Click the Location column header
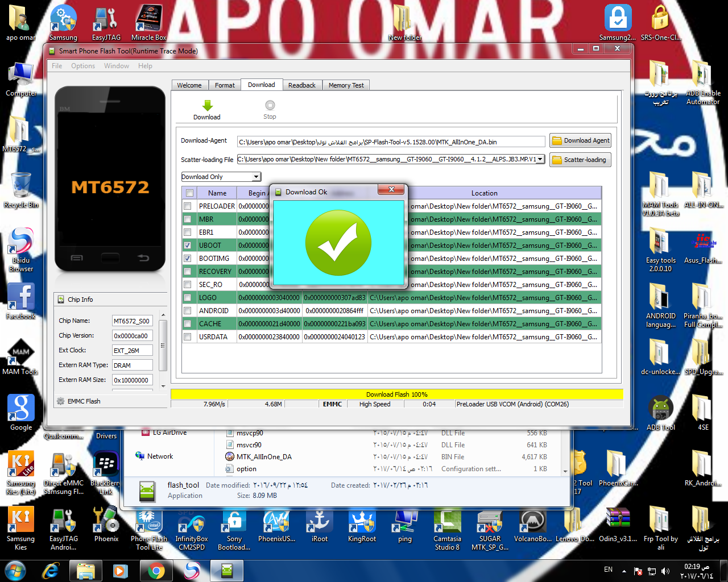Screen dimensions: 728x582 tap(484, 193)
